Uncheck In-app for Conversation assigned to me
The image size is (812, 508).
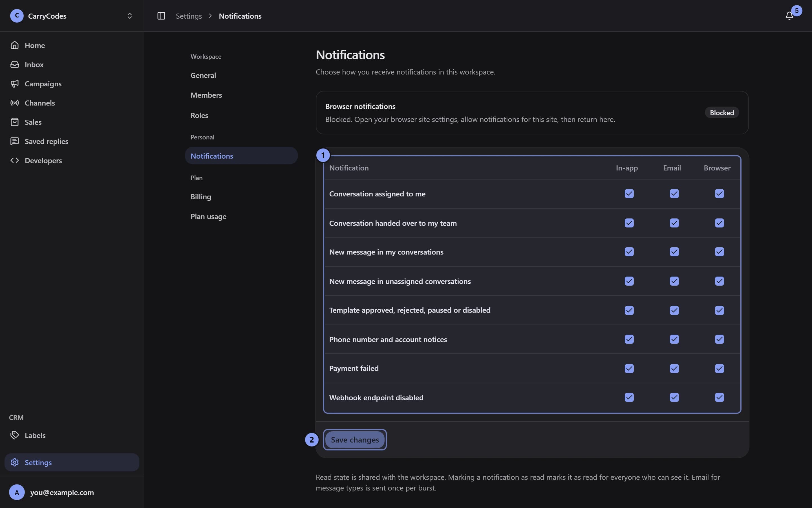pos(629,194)
